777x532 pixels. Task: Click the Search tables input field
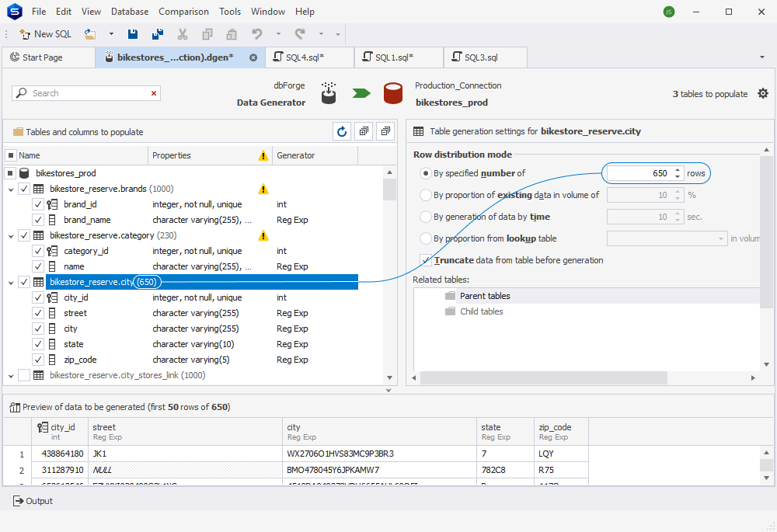pos(86,93)
